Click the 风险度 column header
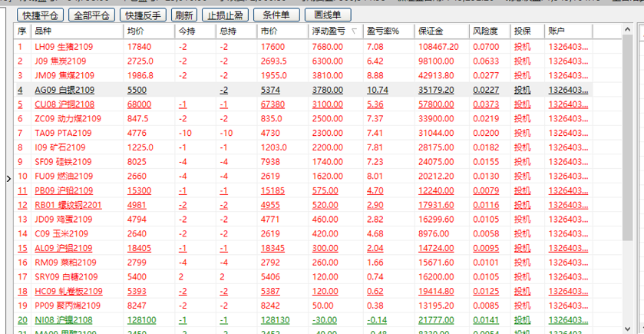The image size is (644, 334). [x=490, y=31]
